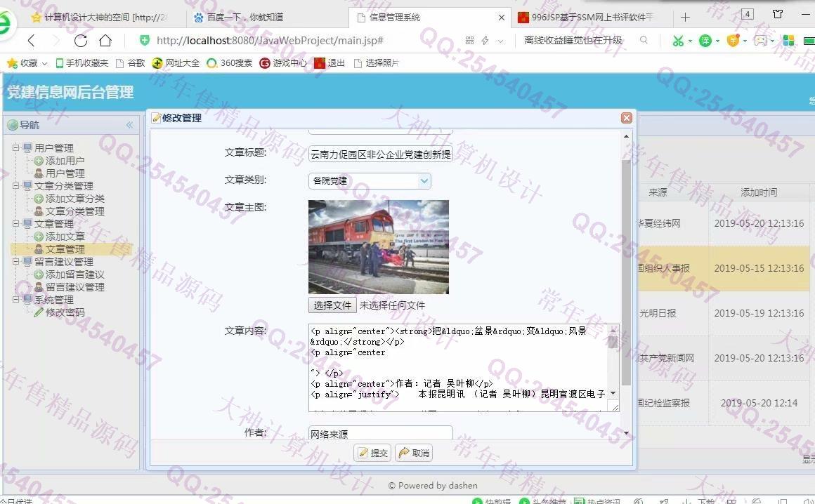815x504 pixels.
Task: Click the textarea scrollbar down arrow
Action: (x=613, y=393)
